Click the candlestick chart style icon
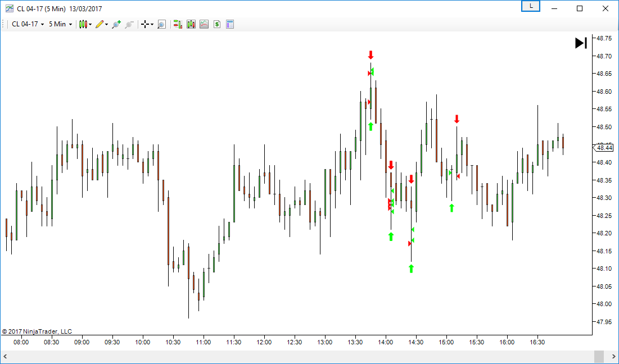Image resolution: width=619 pixels, height=364 pixels. click(83, 24)
